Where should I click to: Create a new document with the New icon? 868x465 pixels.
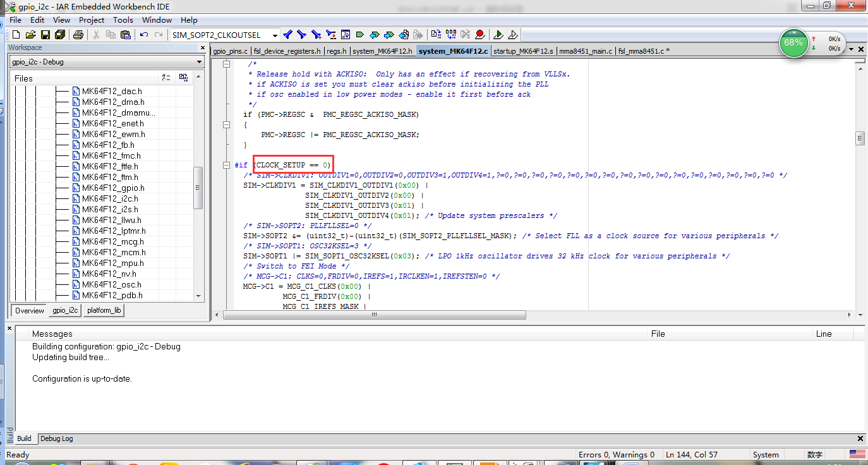(16, 35)
